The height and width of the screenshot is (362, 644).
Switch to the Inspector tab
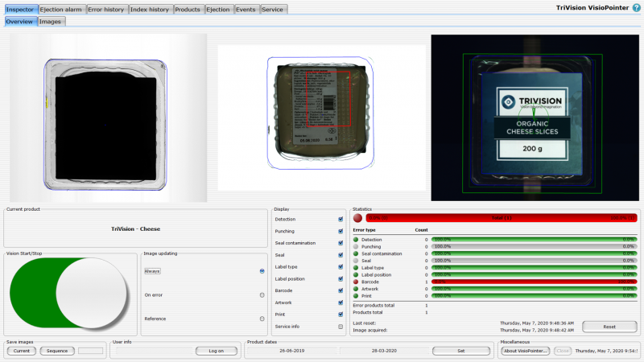tap(21, 9)
